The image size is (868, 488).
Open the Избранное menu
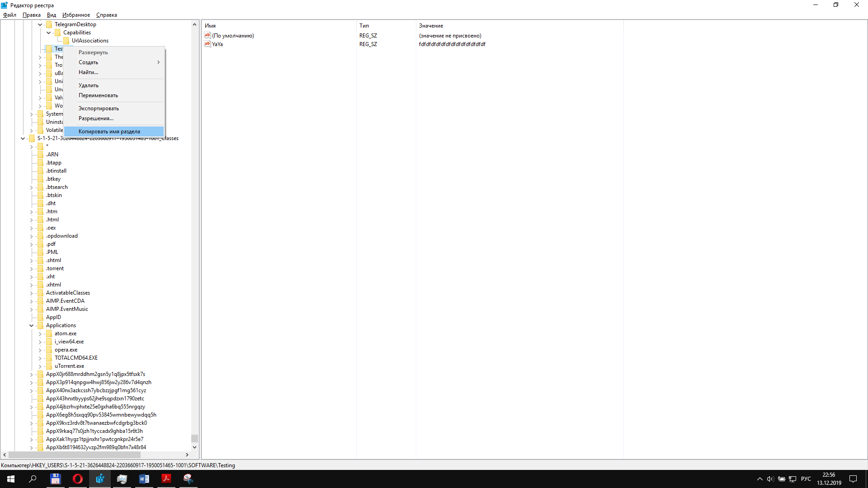click(76, 15)
